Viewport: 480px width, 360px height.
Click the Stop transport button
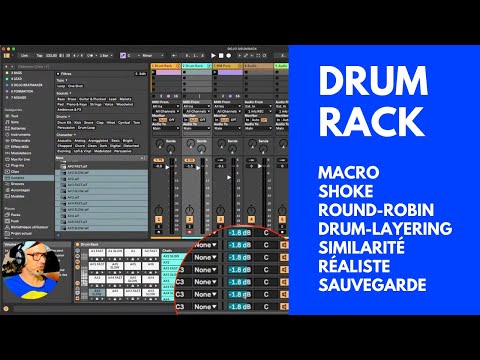[221, 55]
